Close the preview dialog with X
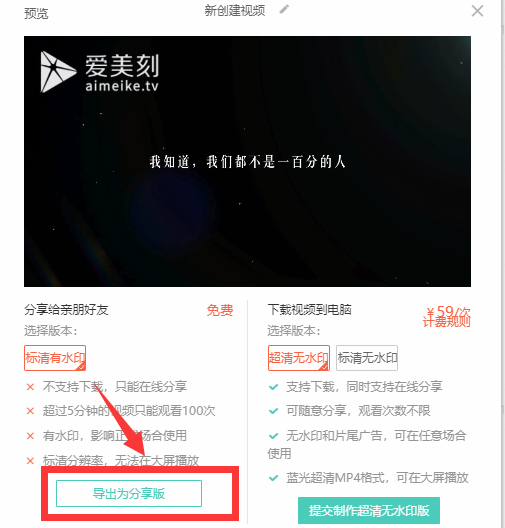 coord(477,11)
